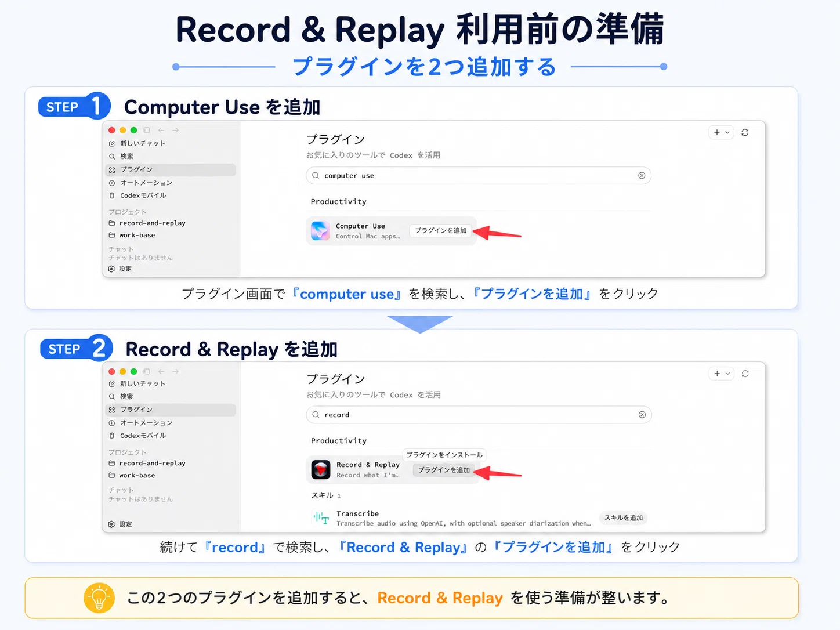Screen dimensions: 840x630
Task: Toggle the sidebar icon in Step 2 window
Action: click(147, 371)
